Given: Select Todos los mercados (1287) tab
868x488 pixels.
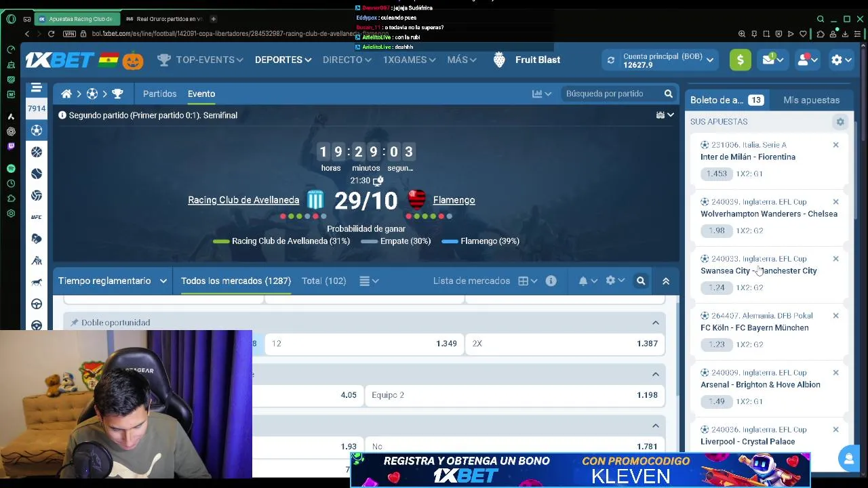Looking at the screenshot, I should click(x=236, y=281).
